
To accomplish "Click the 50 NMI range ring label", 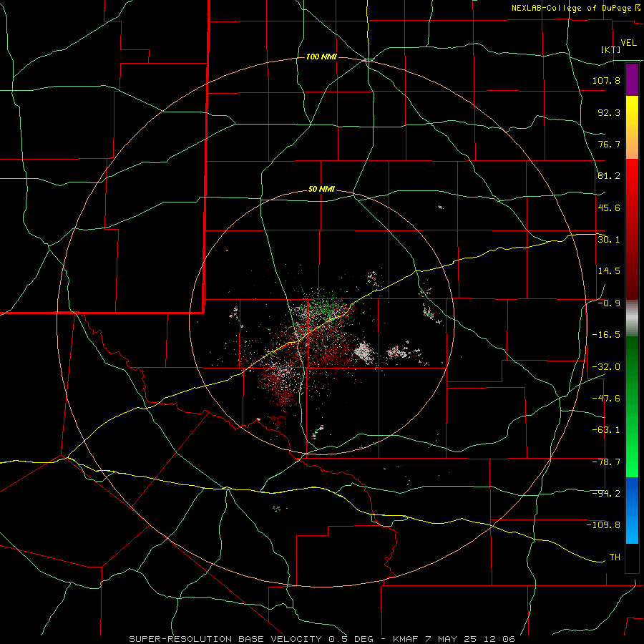I will 321,190.
